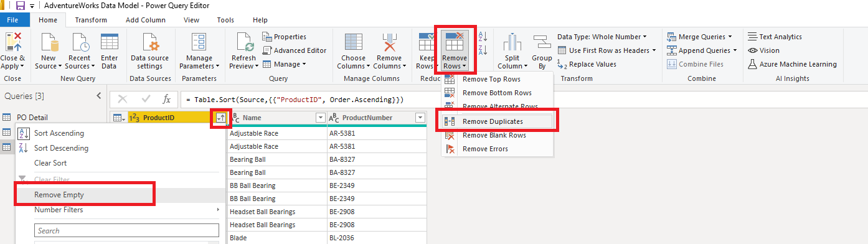This screenshot has width=868, height=244.
Task: Click the save icon in title bar
Action: coord(21,6)
